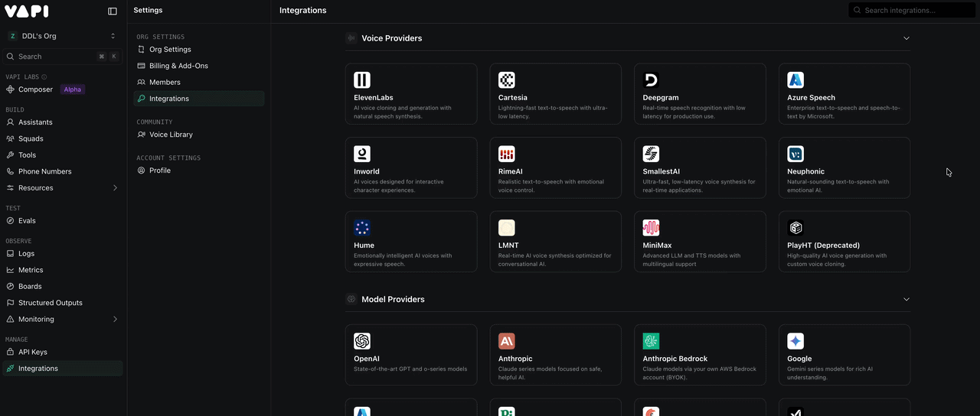Select the Anthropic logo icon
Viewport: 980px width, 416px height.
pyautogui.click(x=506, y=341)
